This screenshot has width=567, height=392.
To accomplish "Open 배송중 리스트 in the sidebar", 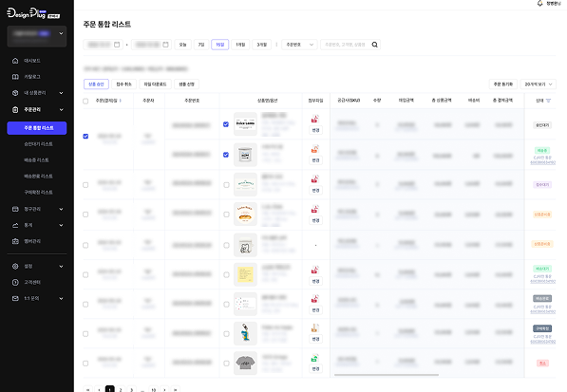I will (x=36, y=160).
